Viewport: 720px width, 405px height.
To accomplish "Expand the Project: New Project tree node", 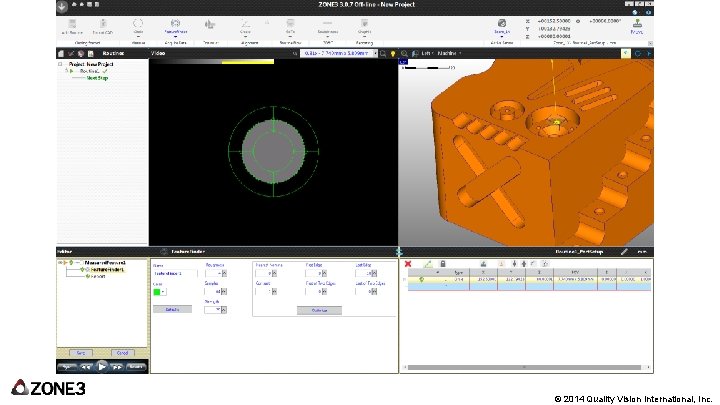I will tap(60, 64).
